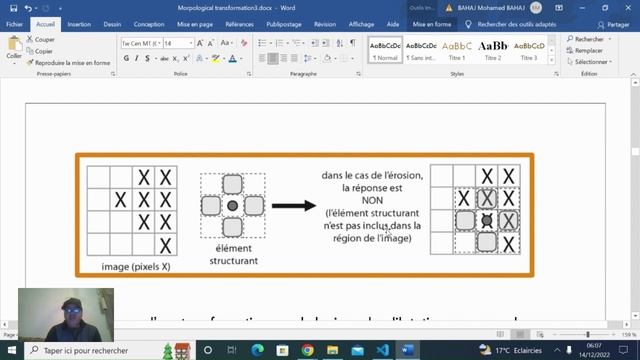This screenshot has height=360, width=640.
Task: Open Word from the taskbar
Action: coord(407,350)
